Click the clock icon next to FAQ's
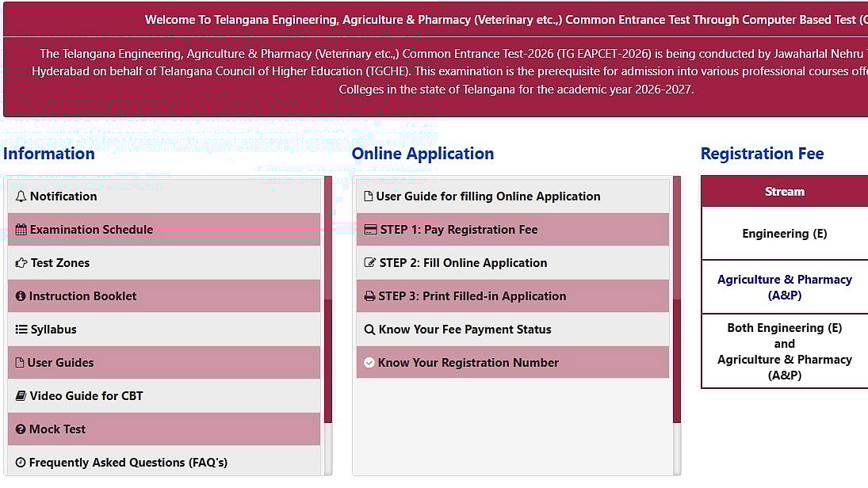 click(21, 462)
